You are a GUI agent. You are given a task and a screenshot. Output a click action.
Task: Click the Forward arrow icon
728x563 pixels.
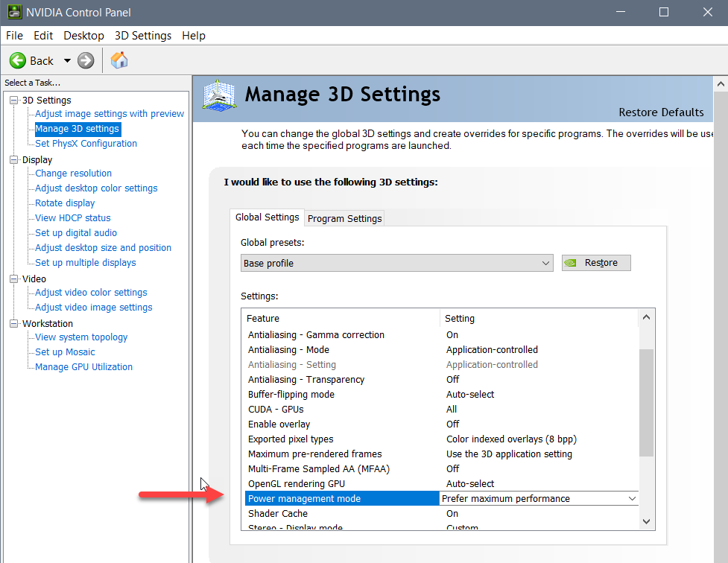click(x=86, y=61)
